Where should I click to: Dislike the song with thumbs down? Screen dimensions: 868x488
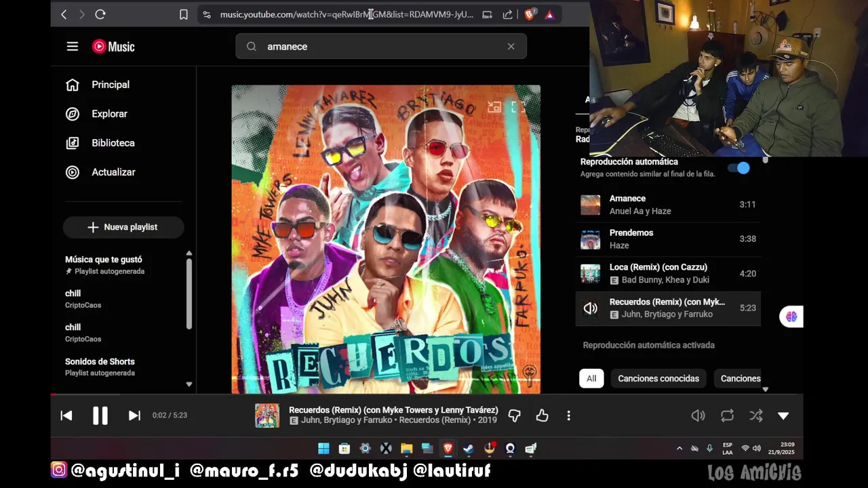point(515,415)
